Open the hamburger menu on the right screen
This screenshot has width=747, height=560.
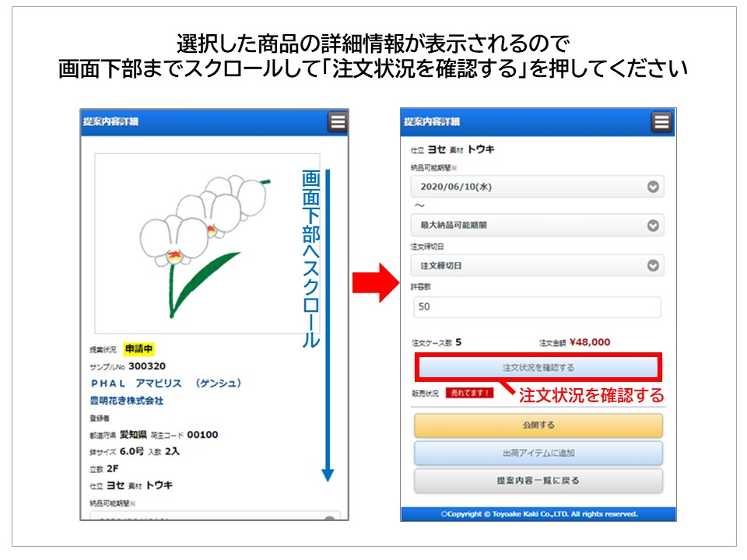(661, 122)
